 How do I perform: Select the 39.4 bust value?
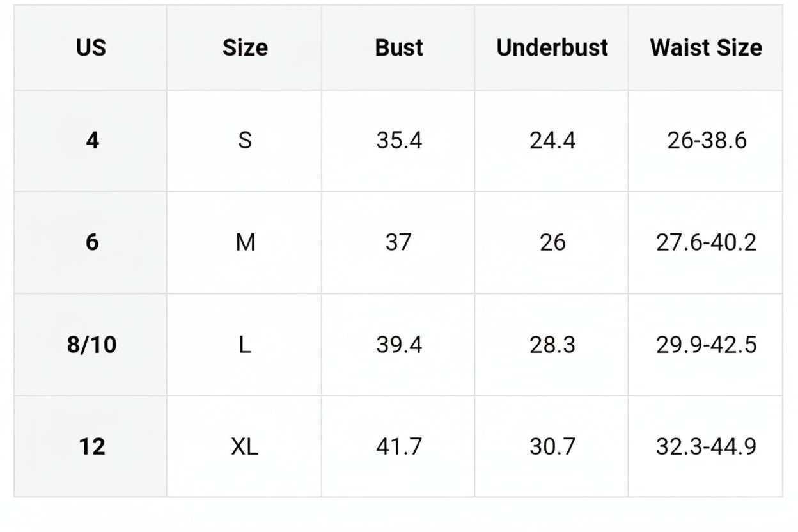pyautogui.click(x=399, y=345)
